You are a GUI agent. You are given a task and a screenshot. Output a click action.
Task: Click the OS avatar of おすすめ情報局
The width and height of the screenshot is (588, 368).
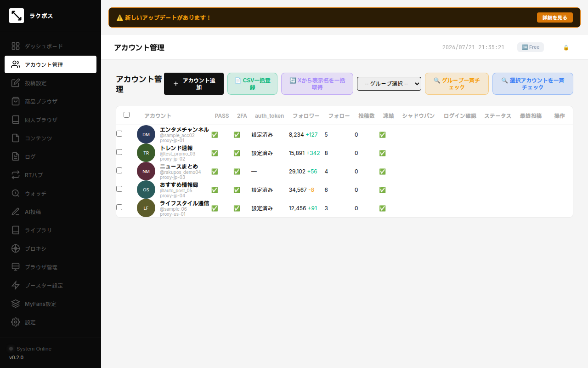point(146,190)
